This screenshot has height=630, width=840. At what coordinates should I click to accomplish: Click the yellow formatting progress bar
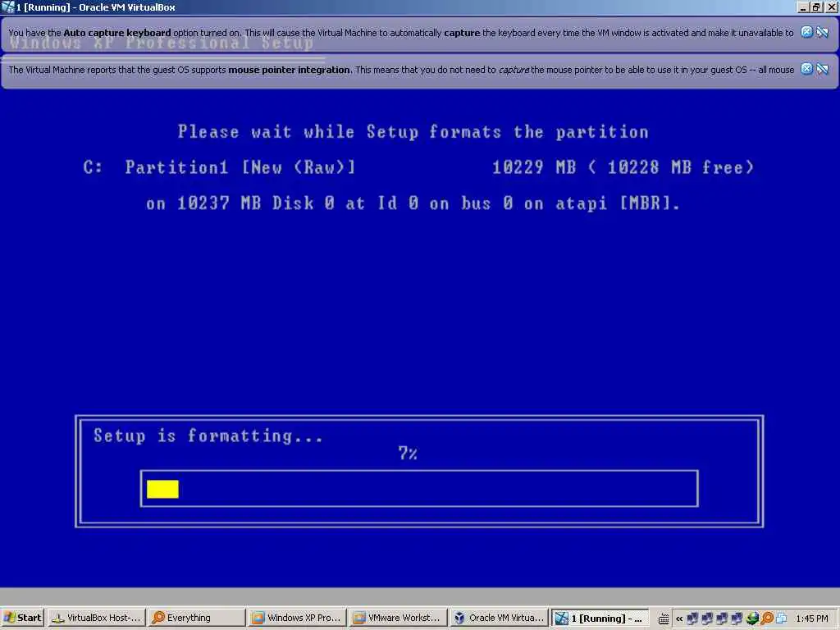click(x=162, y=489)
